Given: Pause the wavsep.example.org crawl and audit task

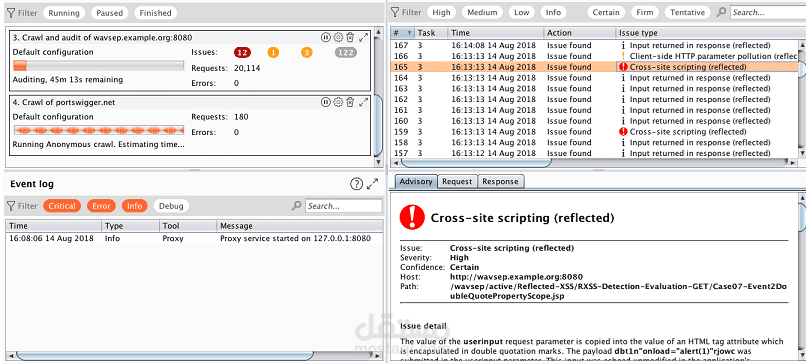Looking at the screenshot, I should click(325, 37).
